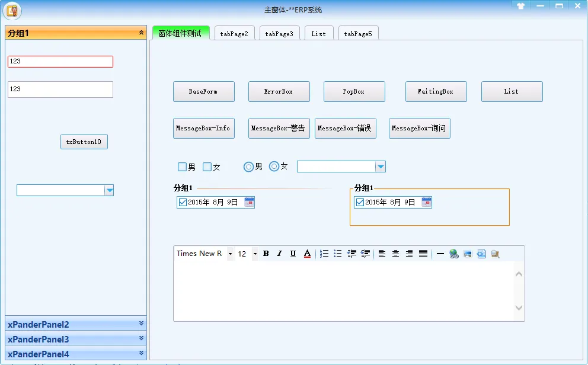Insert a numbered list in the editor
The height and width of the screenshot is (365, 588).
pyautogui.click(x=324, y=254)
